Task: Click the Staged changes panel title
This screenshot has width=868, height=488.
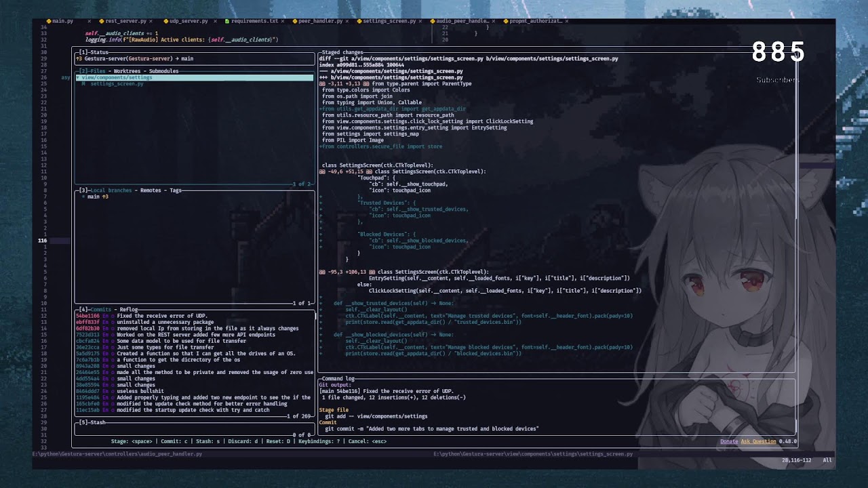Action: click(x=342, y=52)
